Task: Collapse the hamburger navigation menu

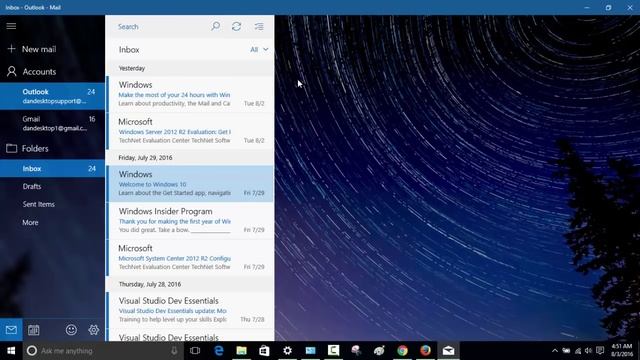Action: pos(11,26)
